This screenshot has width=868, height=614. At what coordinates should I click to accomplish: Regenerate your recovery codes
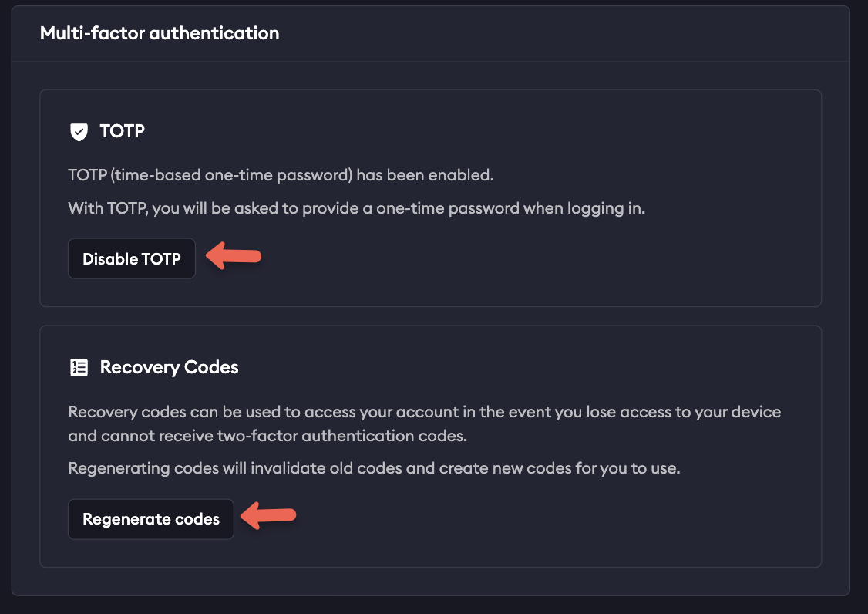point(150,518)
